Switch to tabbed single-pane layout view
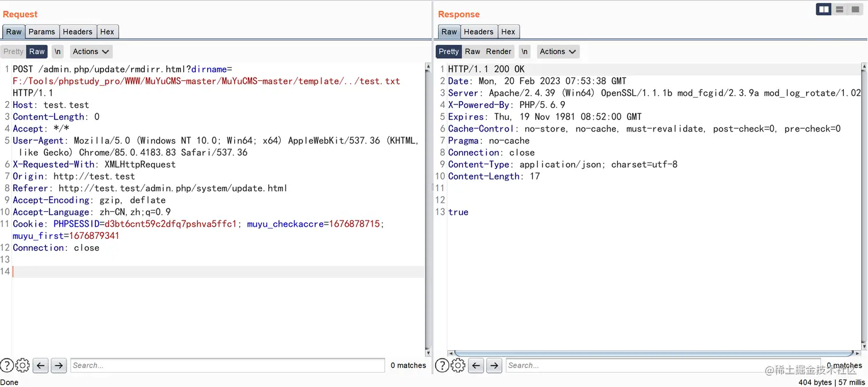The image size is (868, 387). pyautogui.click(x=855, y=9)
